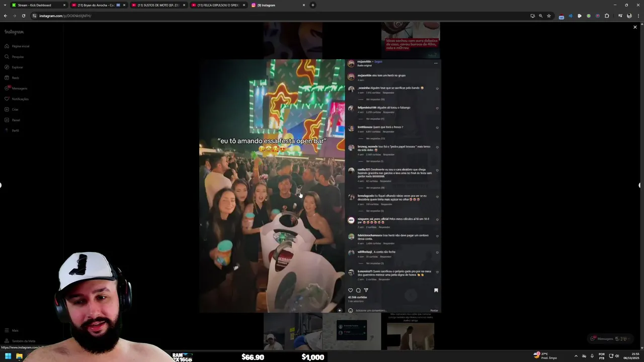The height and width of the screenshot is (362, 644).
Task: Like ninguem_vai_puro_oficial's comment
Action: coord(437,220)
